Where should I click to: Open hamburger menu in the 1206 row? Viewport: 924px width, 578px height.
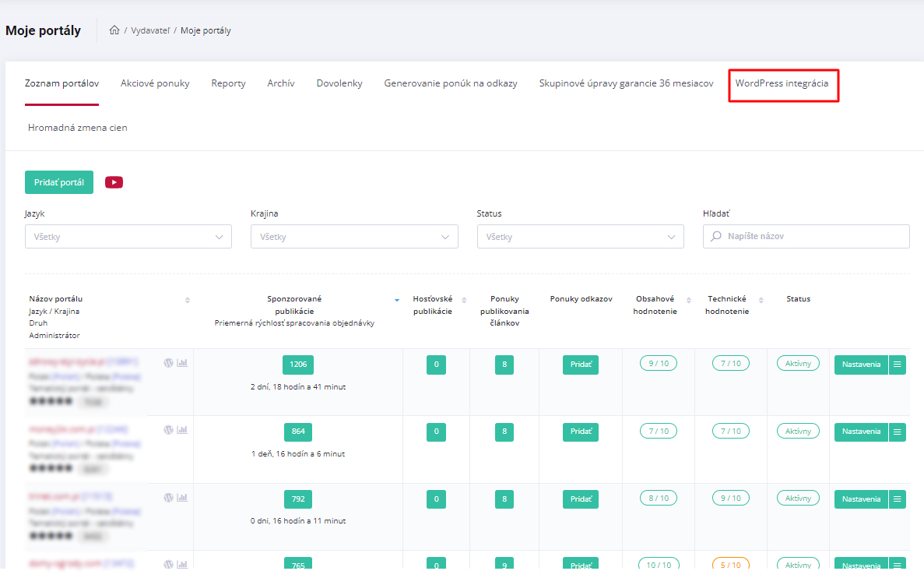897,365
